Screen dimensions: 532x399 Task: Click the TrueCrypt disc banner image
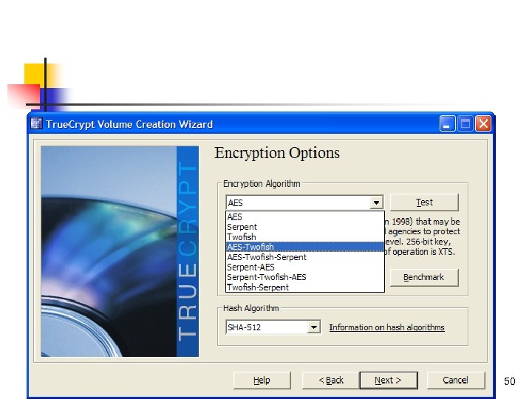(x=120, y=251)
